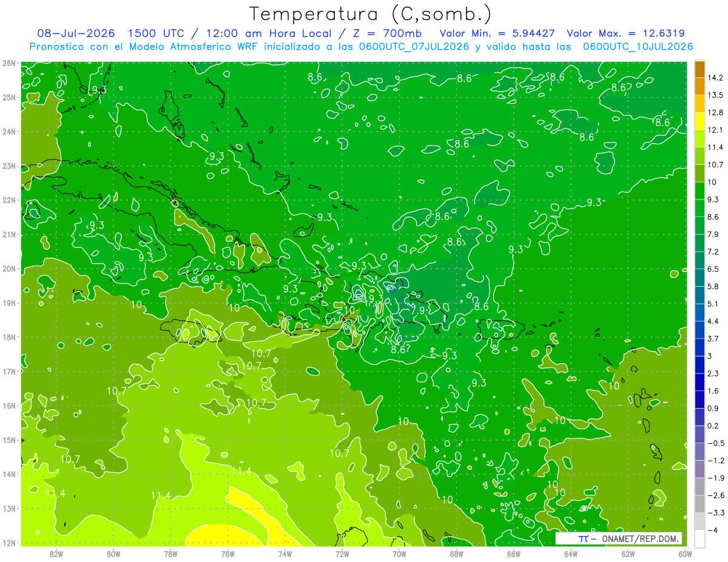Click the 70W longitude axis label
This screenshot has height=562, width=728.
(x=399, y=554)
